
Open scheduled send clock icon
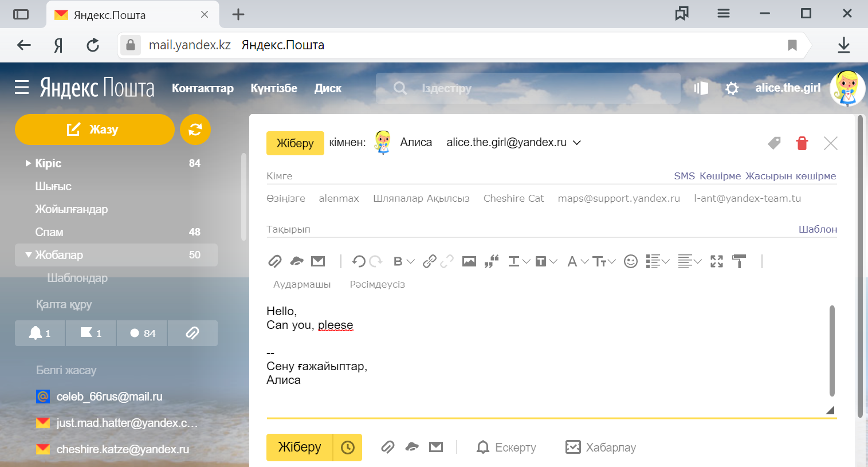click(348, 447)
